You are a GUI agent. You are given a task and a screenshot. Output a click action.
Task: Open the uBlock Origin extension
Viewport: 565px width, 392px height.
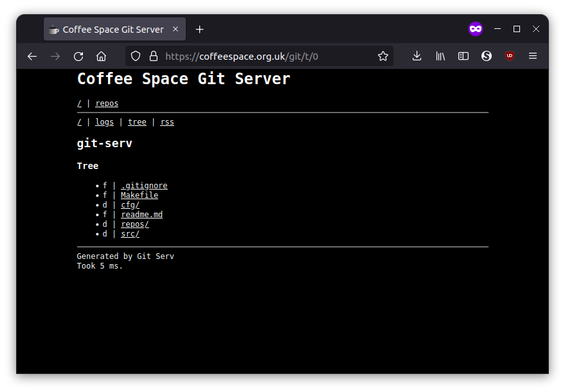(x=510, y=56)
